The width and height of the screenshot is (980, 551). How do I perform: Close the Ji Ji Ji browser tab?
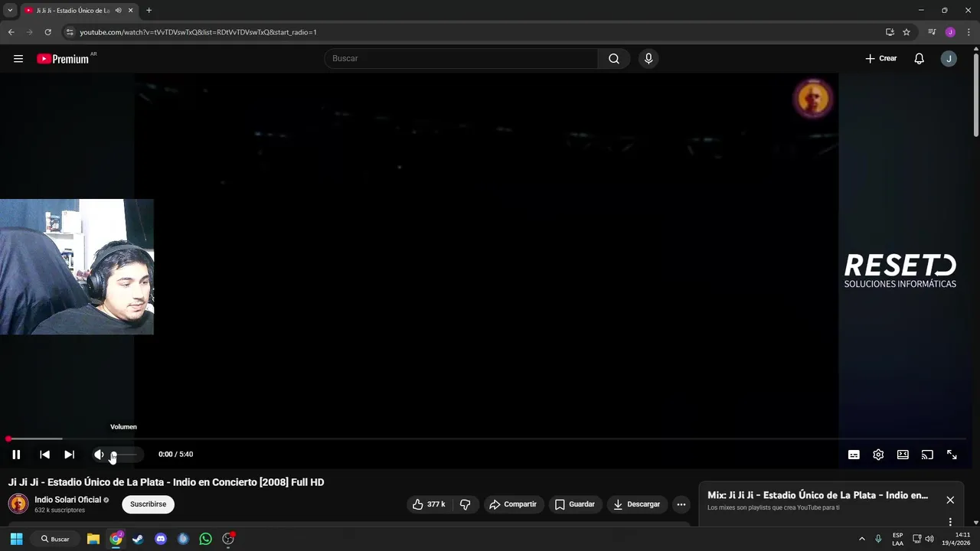tap(131, 11)
